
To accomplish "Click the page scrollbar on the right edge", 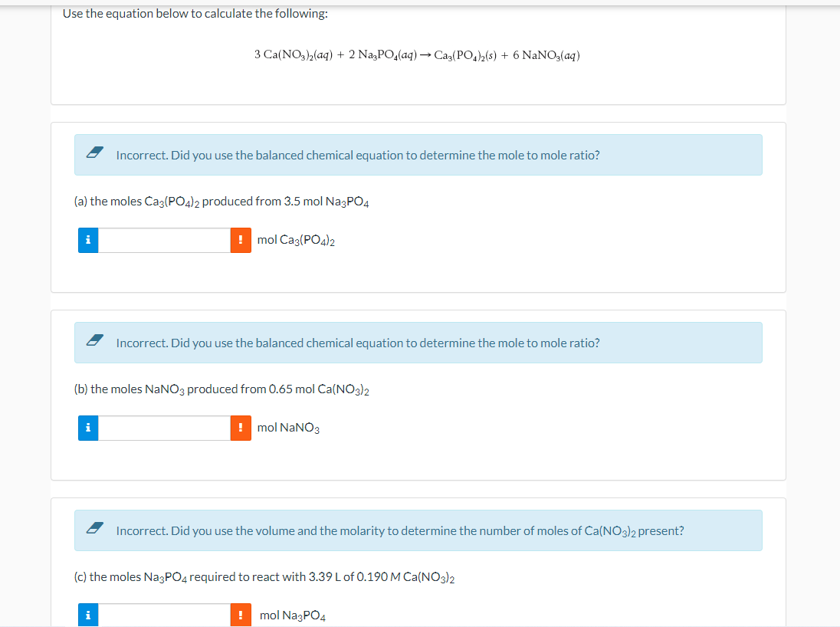I will coord(835,307).
